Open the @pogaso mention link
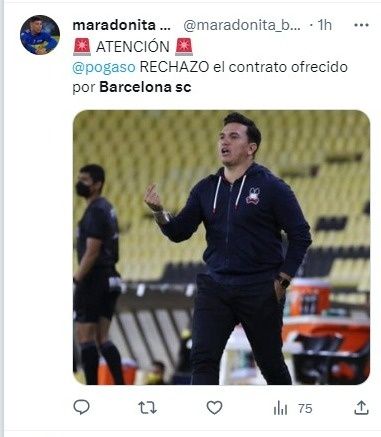Screen dimensions: 381x437 104,67
